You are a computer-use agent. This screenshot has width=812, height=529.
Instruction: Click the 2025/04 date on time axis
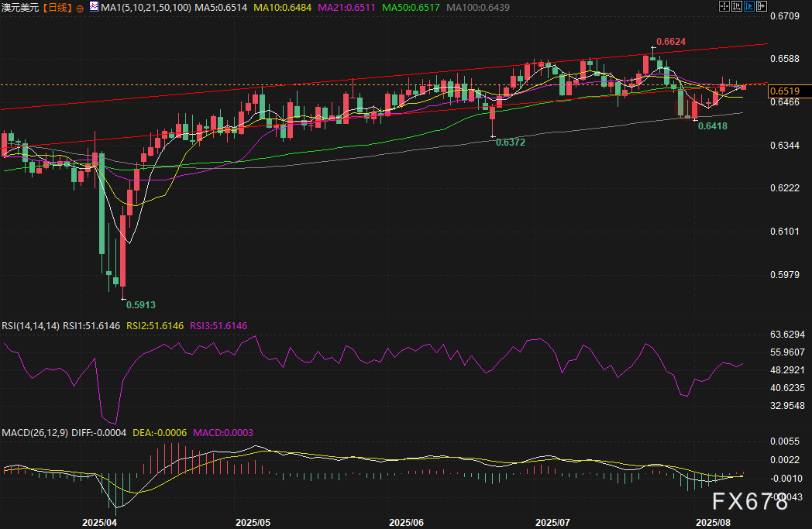click(x=98, y=523)
